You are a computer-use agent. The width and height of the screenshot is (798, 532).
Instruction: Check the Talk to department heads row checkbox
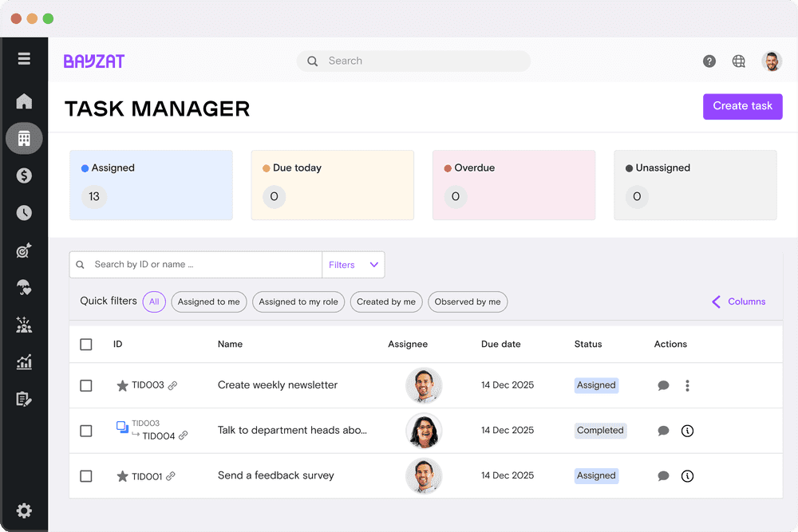point(86,431)
